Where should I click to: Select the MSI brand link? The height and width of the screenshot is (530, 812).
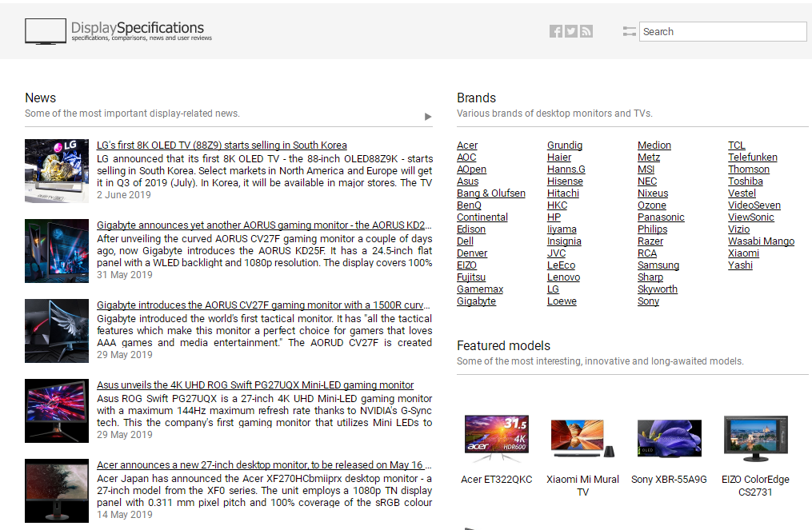coord(646,169)
